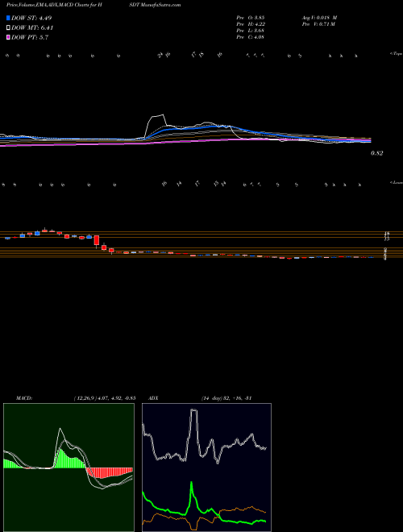This screenshot has width=403, height=532.
Task: Click the white DOW MT legend swatch
Action: point(9,28)
